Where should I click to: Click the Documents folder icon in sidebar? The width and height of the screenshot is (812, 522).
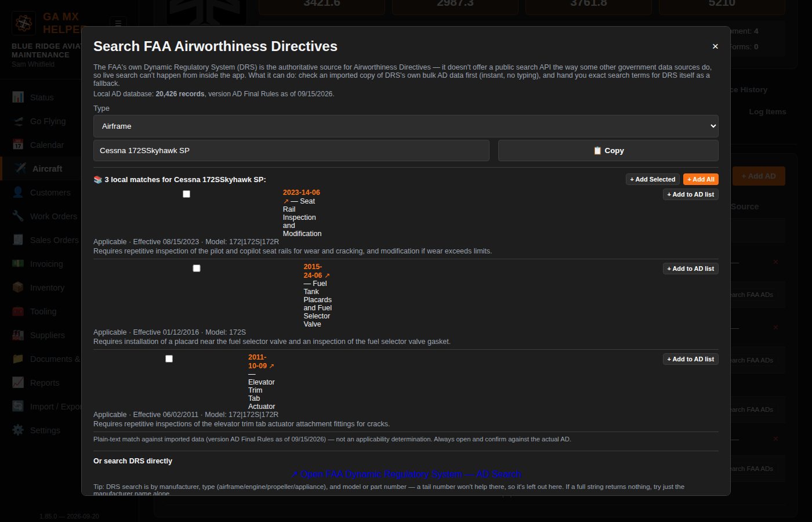click(19, 359)
